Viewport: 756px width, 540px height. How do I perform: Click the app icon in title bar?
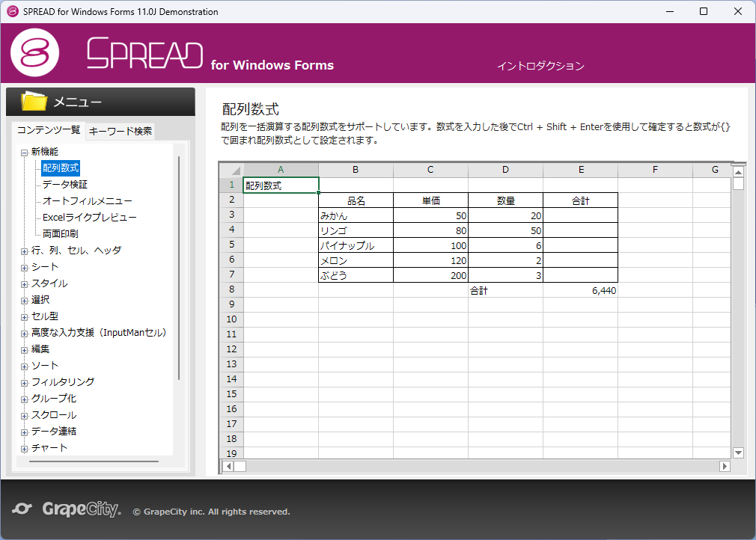click(13, 11)
